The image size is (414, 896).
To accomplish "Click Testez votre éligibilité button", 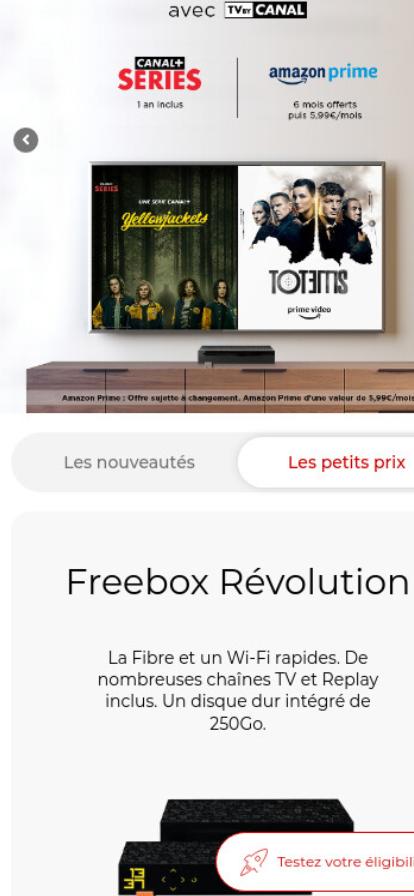I will 316,862.
